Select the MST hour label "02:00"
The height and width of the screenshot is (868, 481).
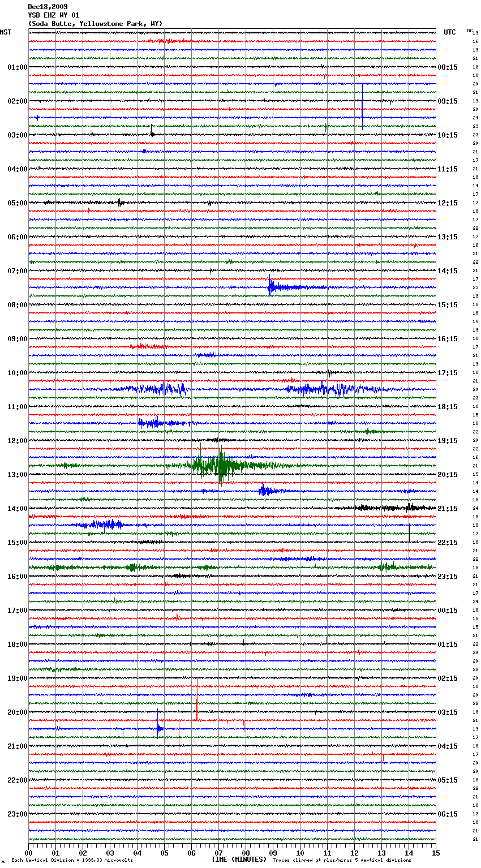(x=18, y=101)
